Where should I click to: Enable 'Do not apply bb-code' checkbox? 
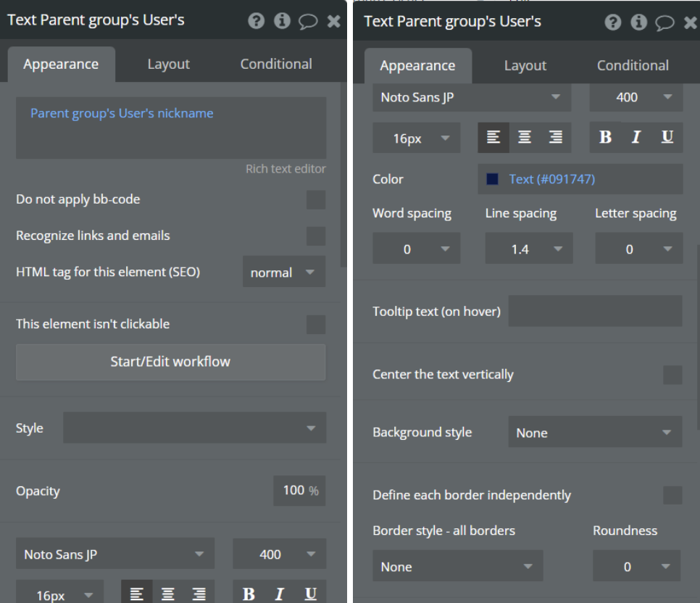tap(316, 200)
